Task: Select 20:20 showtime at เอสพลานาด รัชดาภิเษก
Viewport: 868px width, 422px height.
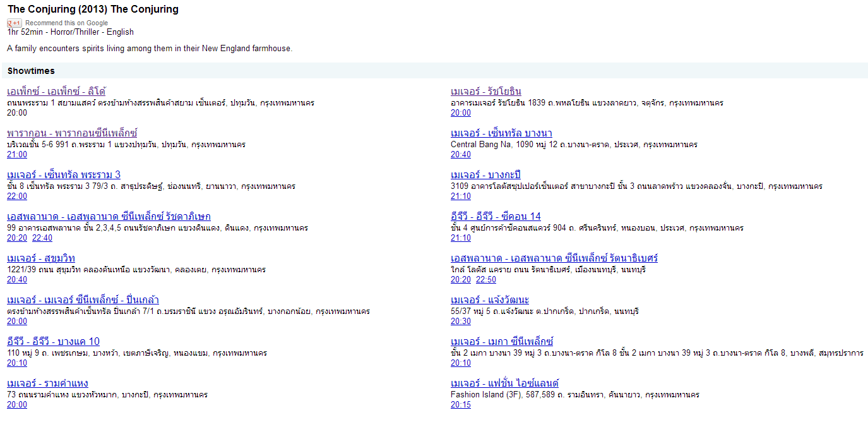Action: pyautogui.click(x=17, y=238)
